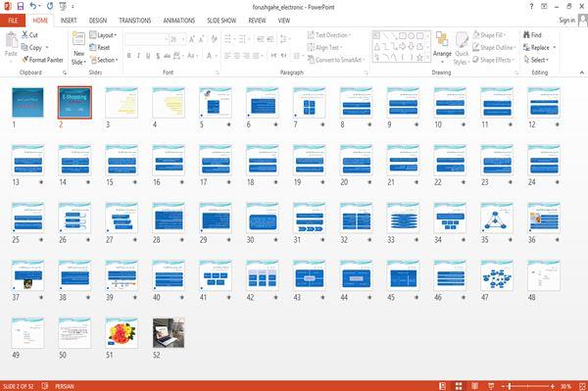Select slide 51 thumbnail with flowers
This screenshot has width=588, height=391.
[x=122, y=333]
